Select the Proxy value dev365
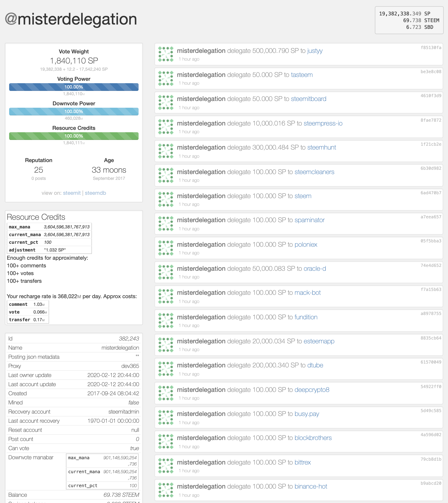The height and width of the screenshot is (503, 448). [x=130, y=366]
